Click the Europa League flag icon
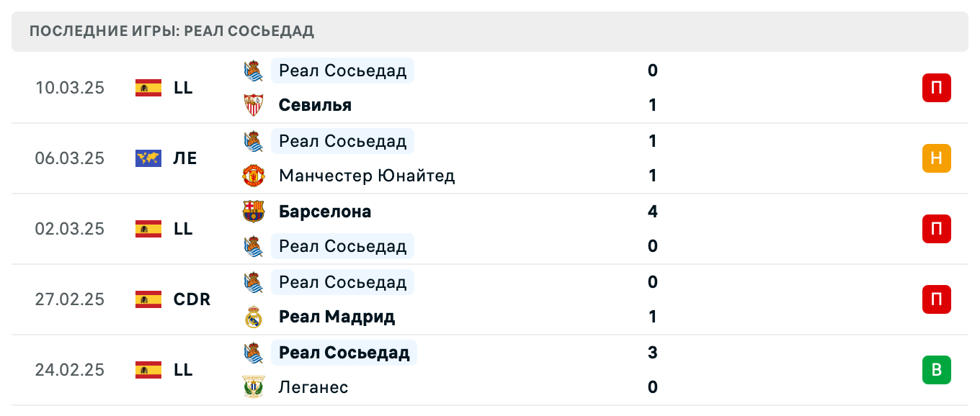This screenshot has width=980, height=416. click(x=148, y=158)
